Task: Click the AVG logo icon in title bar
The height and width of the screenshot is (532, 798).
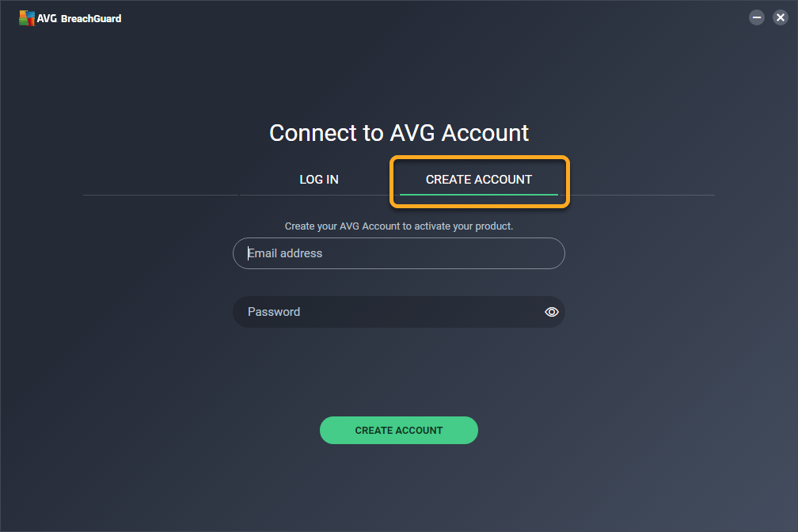Action: click(x=26, y=18)
